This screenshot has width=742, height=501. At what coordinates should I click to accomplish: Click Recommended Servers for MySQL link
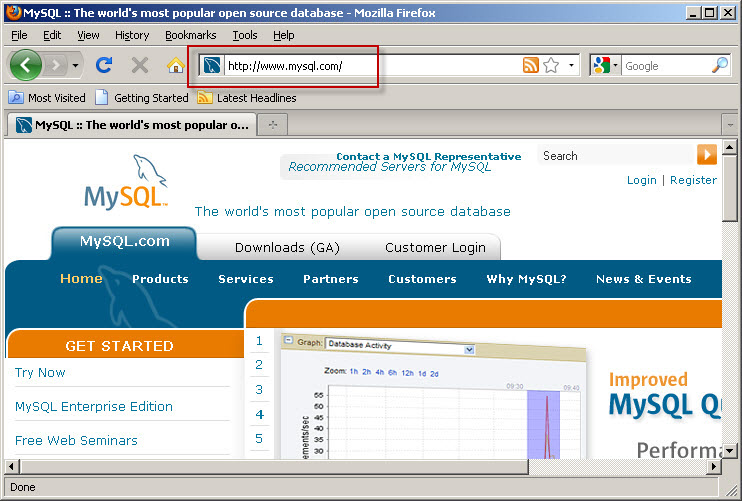[x=389, y=167]
